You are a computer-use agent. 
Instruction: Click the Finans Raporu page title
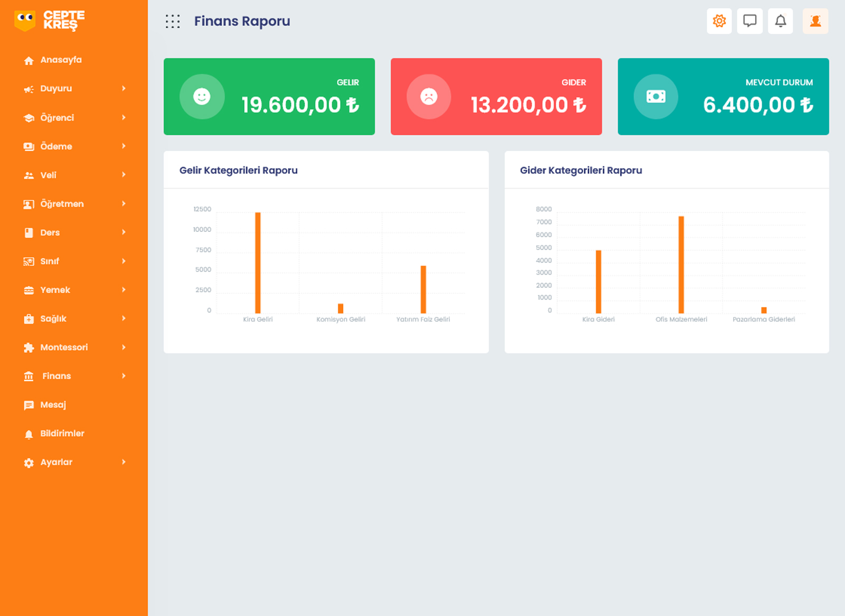click(x=242, y=21)
